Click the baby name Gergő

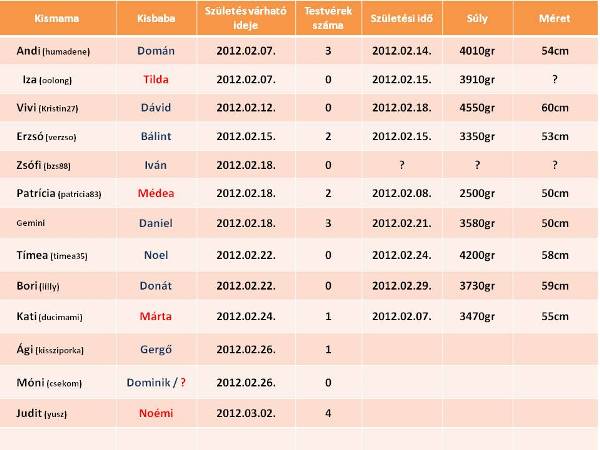click(155, 349)
